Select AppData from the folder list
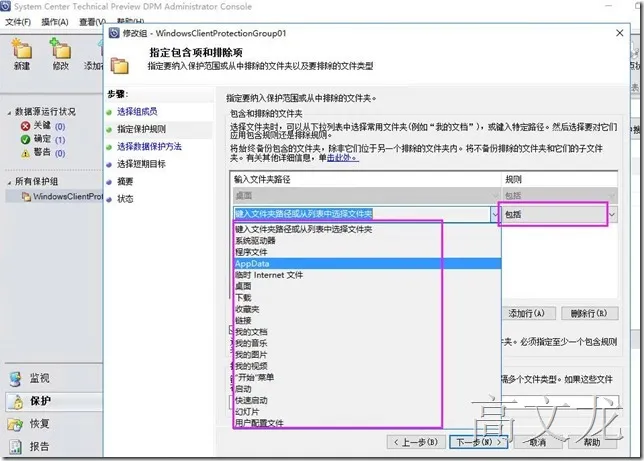 (367, 264)
